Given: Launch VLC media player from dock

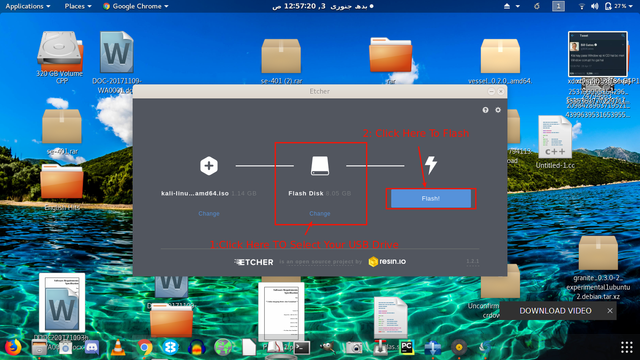Looking at the screenshot, I should point(118,347).
